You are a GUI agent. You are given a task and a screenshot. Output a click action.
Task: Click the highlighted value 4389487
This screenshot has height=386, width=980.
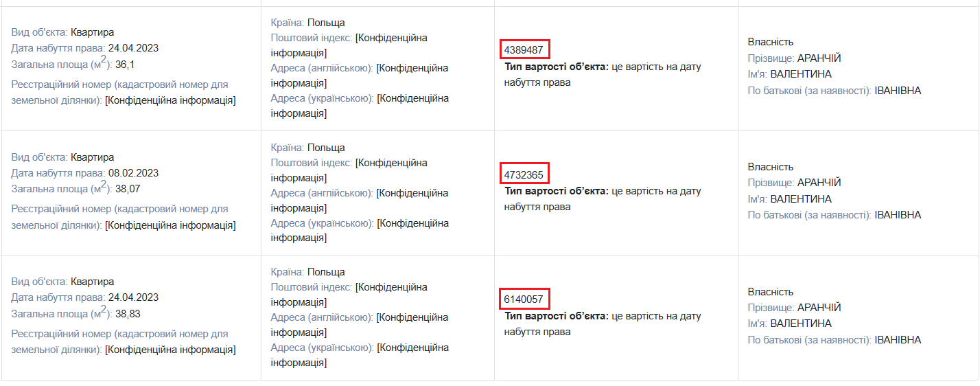tap(524, 49)
